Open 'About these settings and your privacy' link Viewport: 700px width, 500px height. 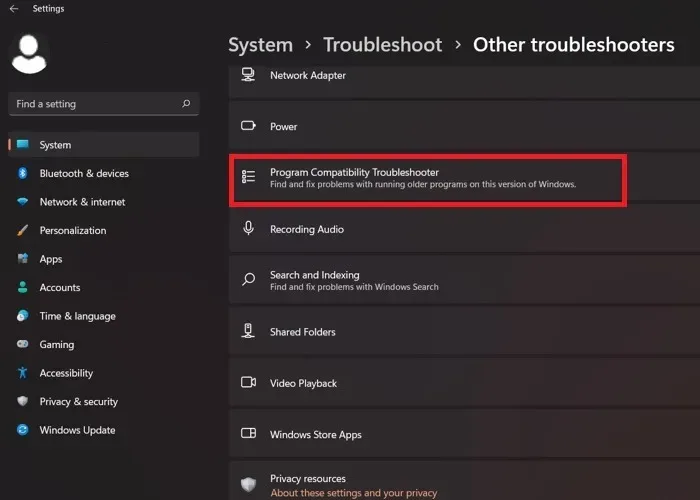click(354, 493)
